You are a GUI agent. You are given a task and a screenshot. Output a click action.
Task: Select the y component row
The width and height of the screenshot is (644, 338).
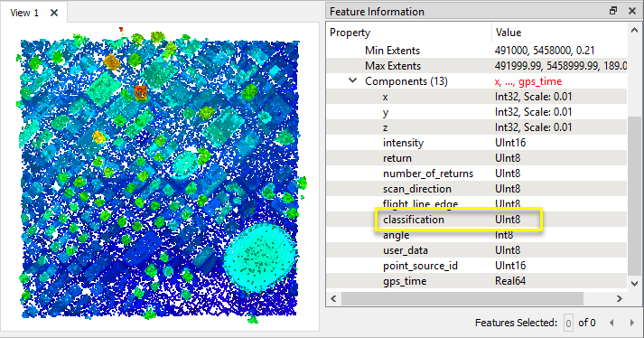(477, 112)
